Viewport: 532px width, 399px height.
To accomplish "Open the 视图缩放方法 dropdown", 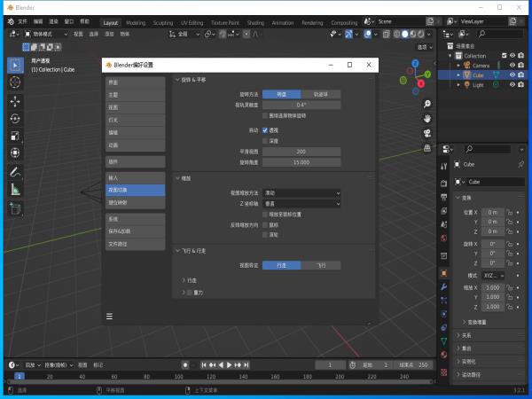I will pos(301,192).
